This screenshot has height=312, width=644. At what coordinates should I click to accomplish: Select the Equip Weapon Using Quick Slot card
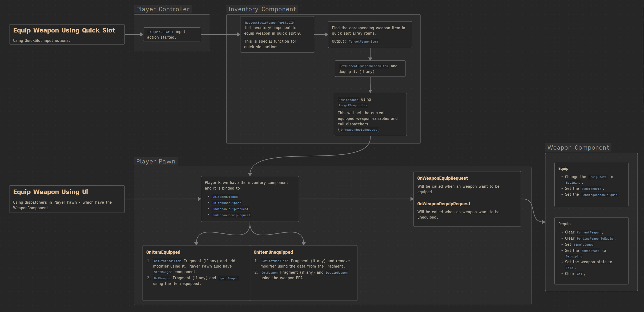67,34
